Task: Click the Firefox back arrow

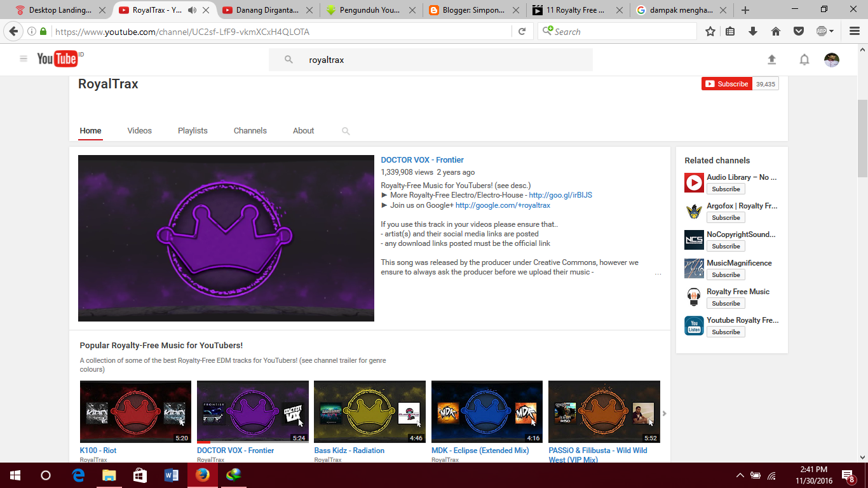Action: 13,31
